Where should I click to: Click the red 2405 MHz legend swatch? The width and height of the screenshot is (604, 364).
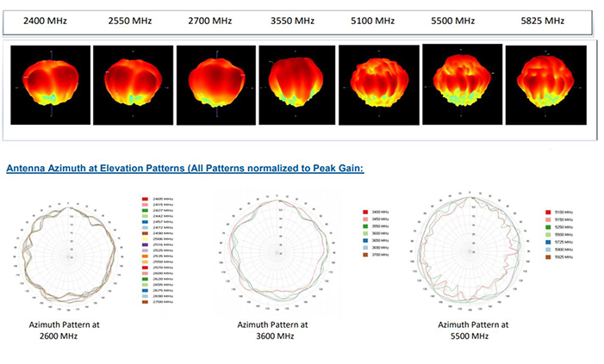(x=144, y=198)
